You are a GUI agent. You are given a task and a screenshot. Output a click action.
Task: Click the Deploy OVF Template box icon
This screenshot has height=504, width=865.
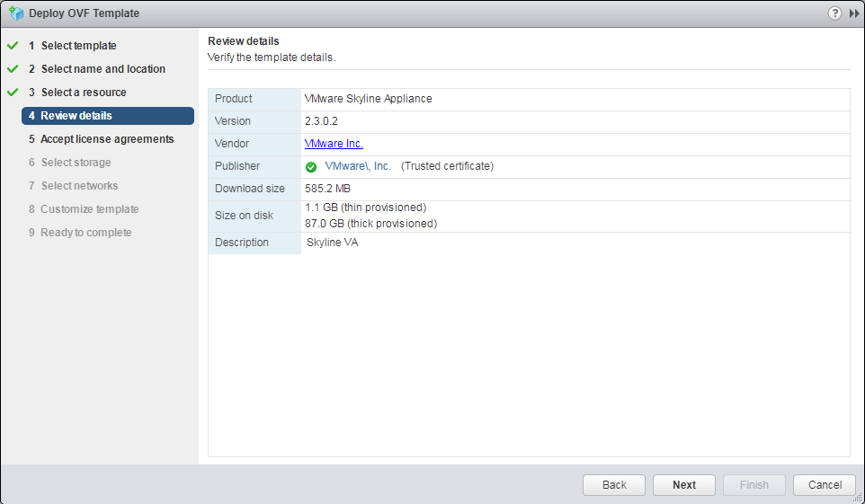pyautogui.click(x=16, y=13)
